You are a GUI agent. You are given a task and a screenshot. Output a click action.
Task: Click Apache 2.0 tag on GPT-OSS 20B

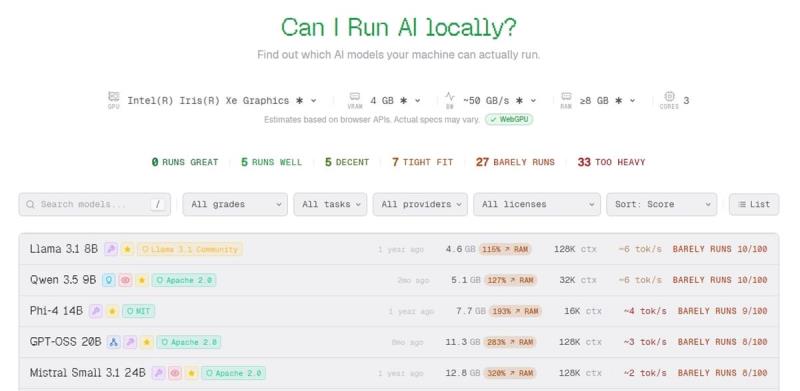pyautogui.click(x=189, y=342)
